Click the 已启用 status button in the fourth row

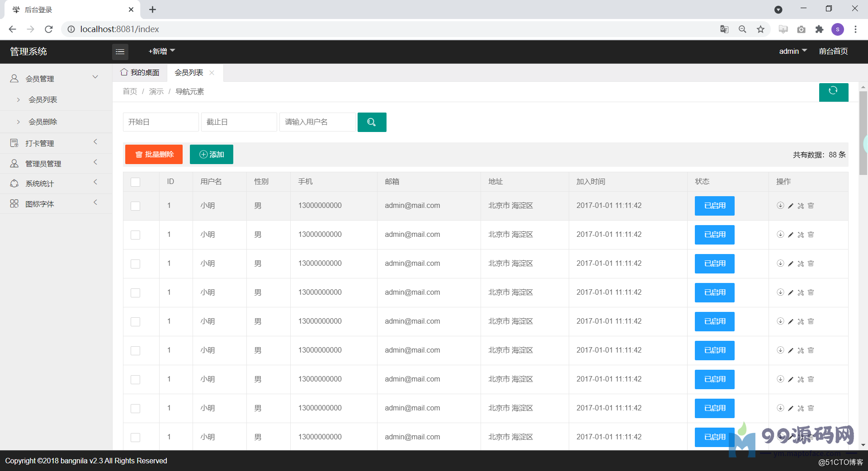715,292
